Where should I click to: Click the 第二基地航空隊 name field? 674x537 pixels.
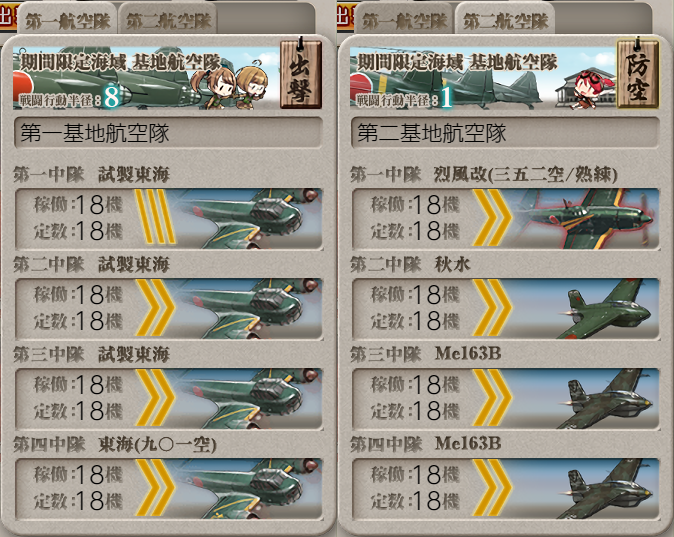506,133
